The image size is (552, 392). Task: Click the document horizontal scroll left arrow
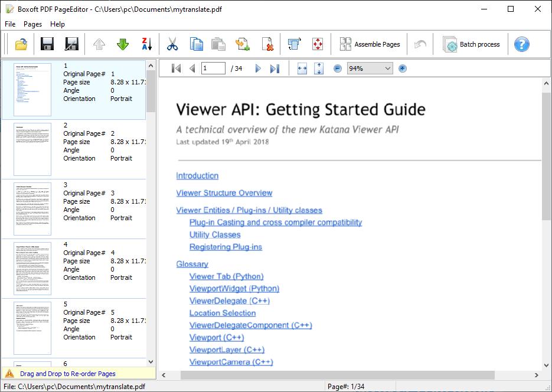(164, 375)
